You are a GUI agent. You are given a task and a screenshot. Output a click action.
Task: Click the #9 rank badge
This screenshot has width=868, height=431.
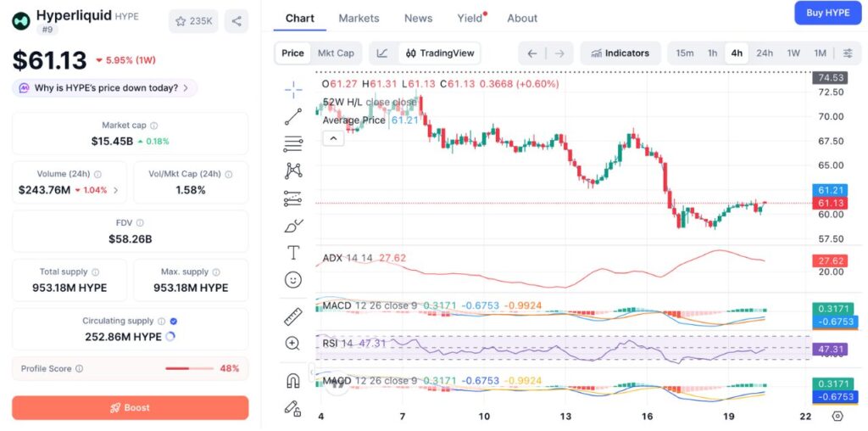(47, 30)
